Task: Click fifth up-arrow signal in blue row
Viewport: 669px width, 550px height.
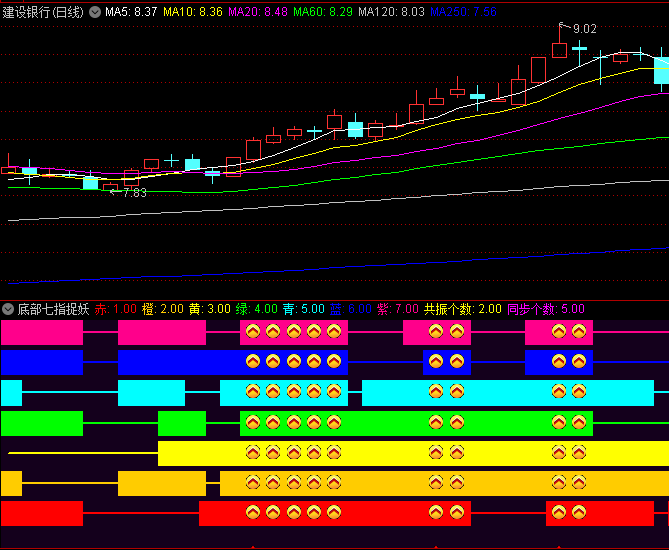Action: (334, 361)
